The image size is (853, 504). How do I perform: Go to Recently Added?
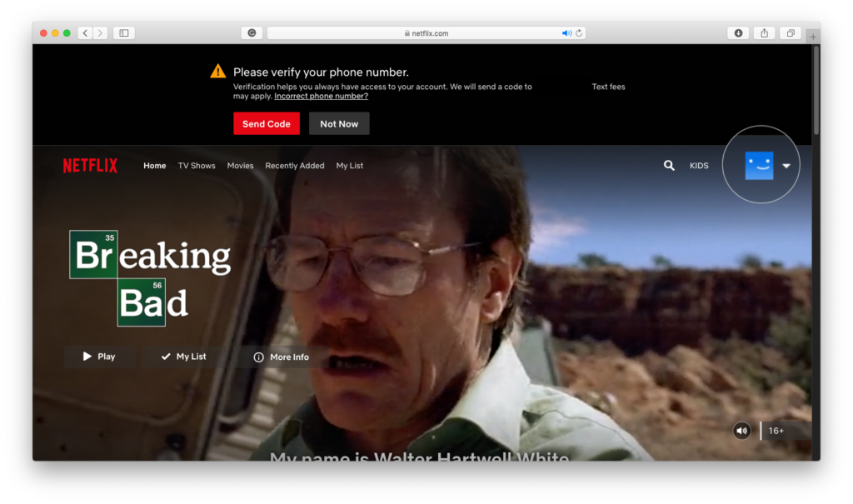295,166
